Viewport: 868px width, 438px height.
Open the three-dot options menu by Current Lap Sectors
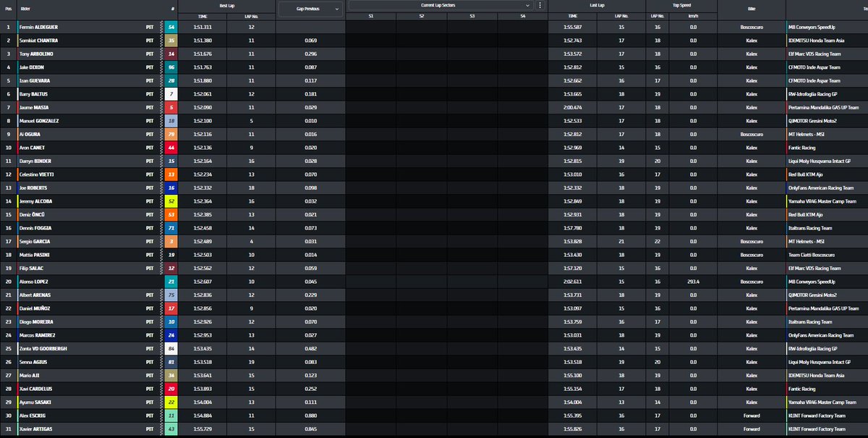(x=540, y=4)
